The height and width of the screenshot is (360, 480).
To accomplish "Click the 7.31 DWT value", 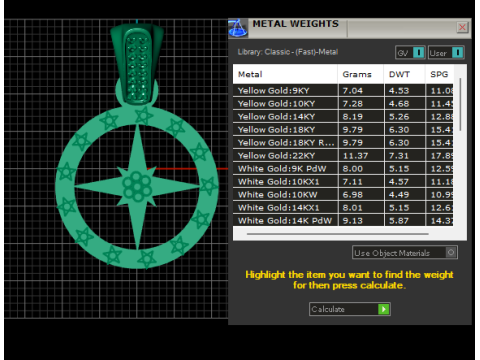I will coord(399,156).
